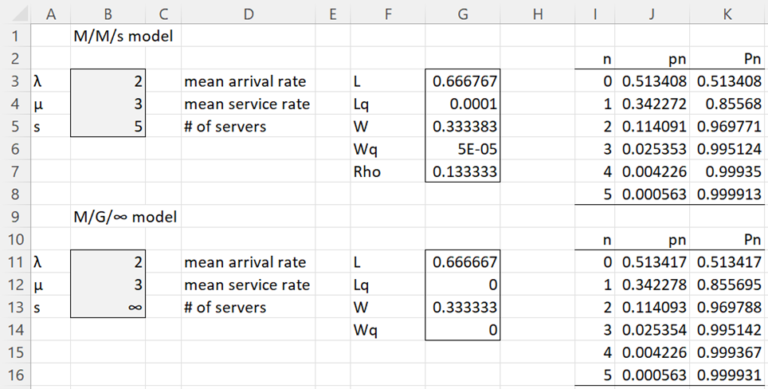
Task: Select W value 0.333333 in row 13
Action: pos(462,307)
